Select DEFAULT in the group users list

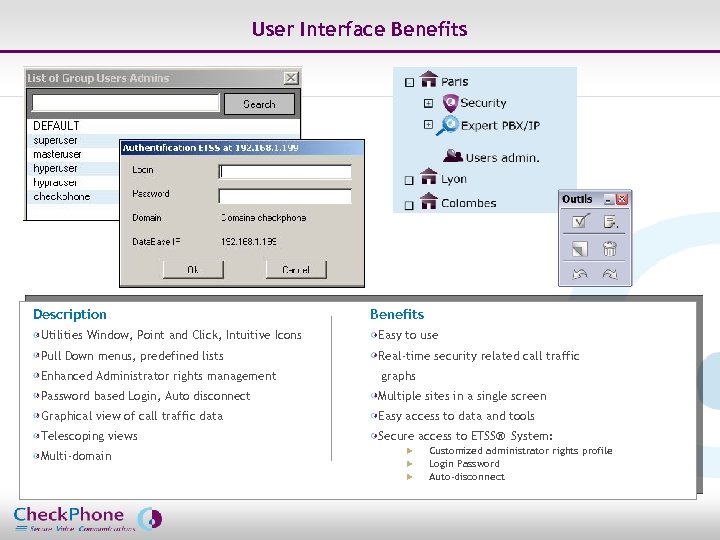coord(56,126)
